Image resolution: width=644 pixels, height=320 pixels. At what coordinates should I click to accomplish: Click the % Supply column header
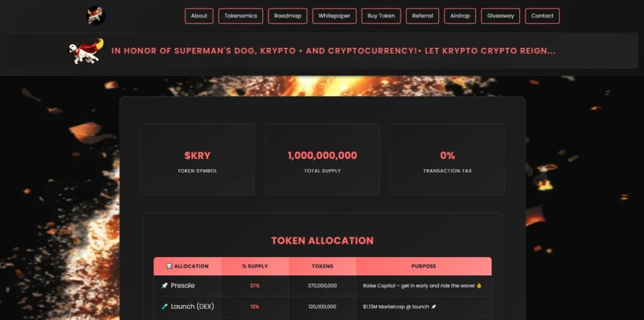255,266
